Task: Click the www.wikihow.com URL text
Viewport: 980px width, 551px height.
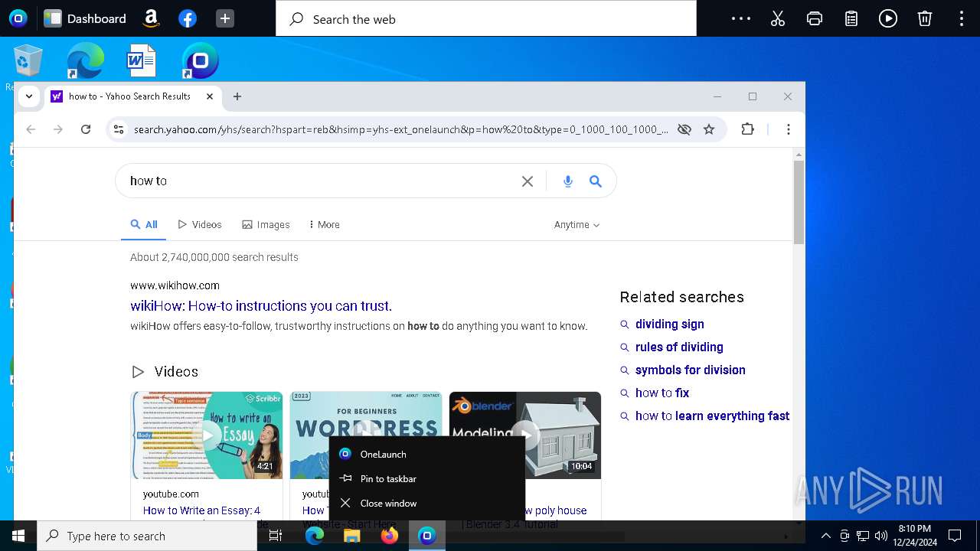Action: coord(175,285)
